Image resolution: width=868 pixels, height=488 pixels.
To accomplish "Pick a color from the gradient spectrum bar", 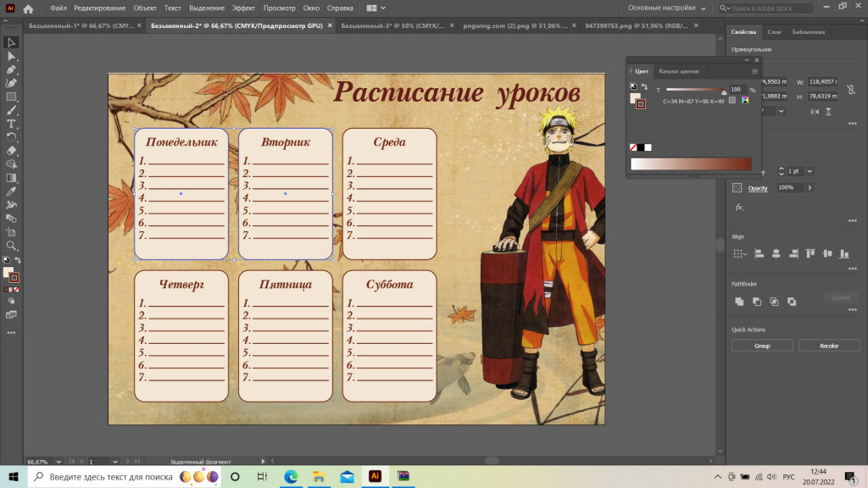I will click(691, 164).
